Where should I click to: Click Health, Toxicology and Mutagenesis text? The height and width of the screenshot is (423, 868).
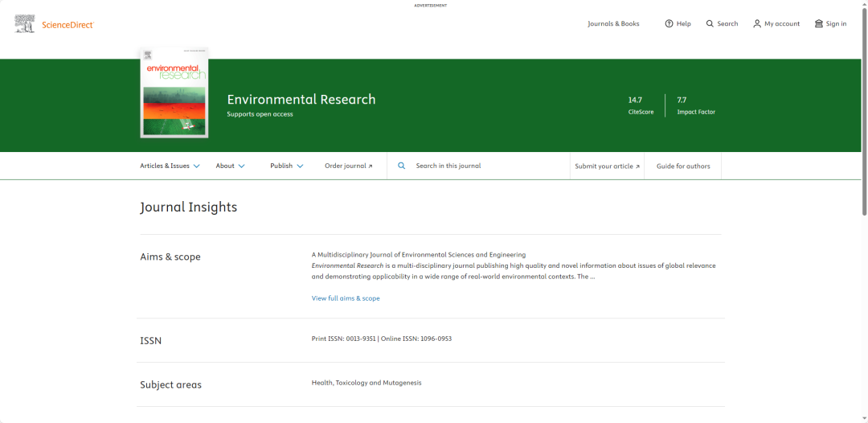coord(366,383)
